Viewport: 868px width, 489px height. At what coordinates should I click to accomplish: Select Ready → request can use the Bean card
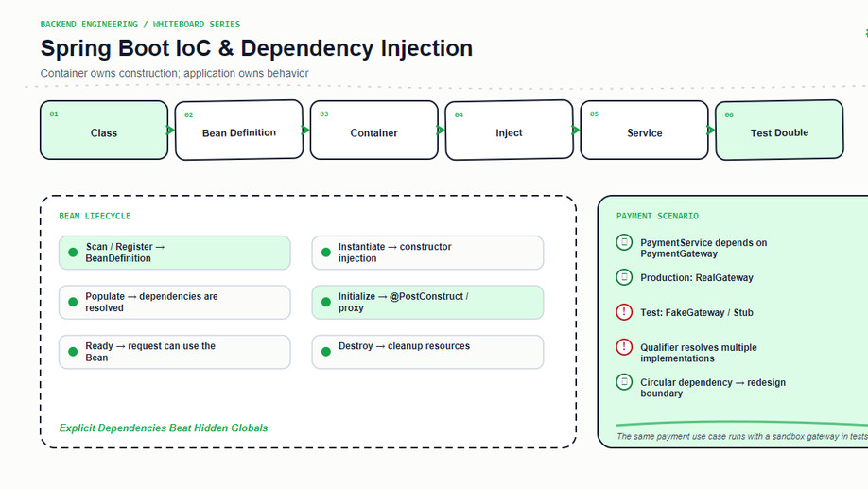(174, 352)
